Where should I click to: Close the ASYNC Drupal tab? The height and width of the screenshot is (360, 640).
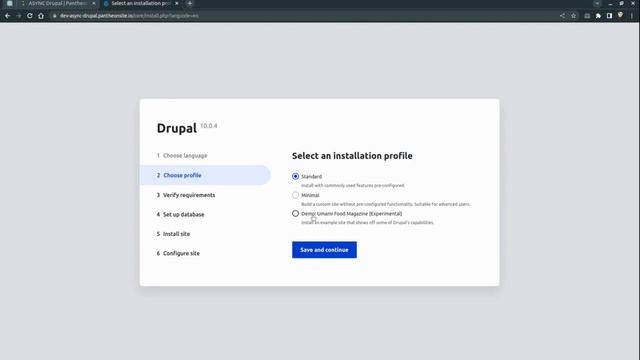pos(93,3)
